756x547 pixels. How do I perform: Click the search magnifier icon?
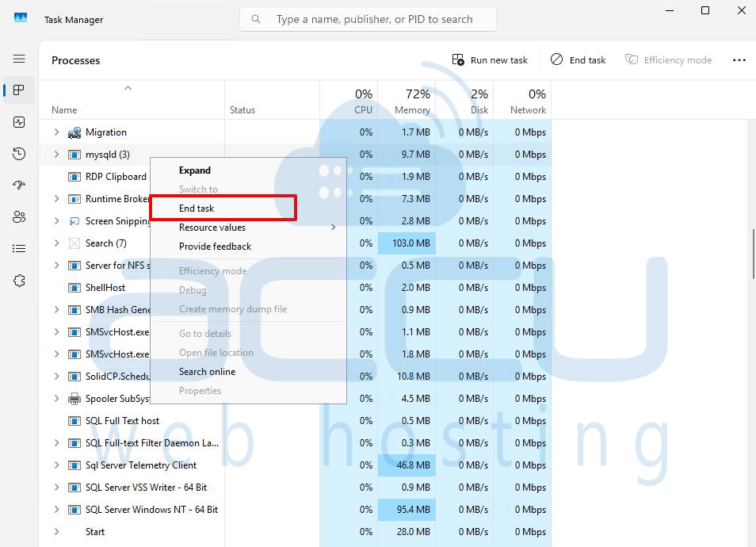[x=256, y=19]
